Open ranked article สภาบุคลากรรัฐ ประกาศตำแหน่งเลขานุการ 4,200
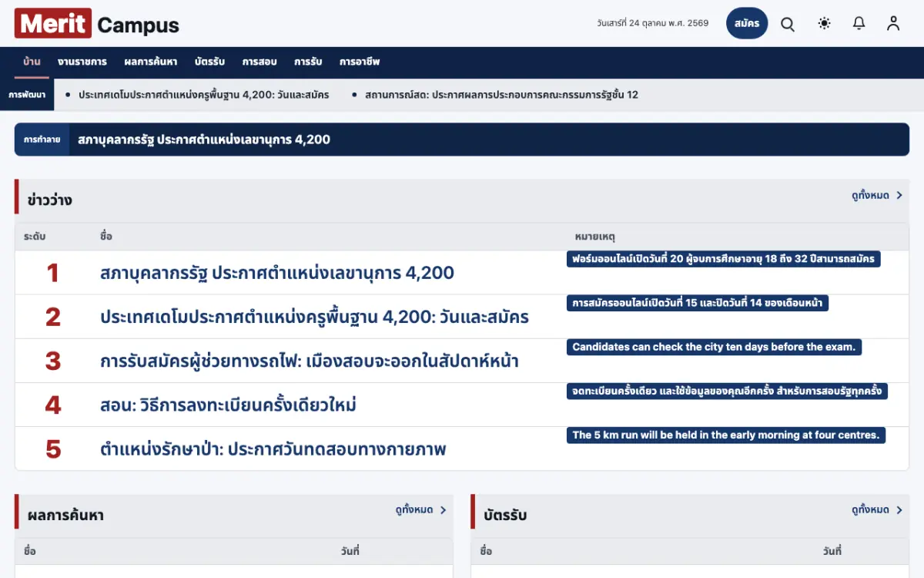Screen dimensions: 924x578 pos(277,273)
